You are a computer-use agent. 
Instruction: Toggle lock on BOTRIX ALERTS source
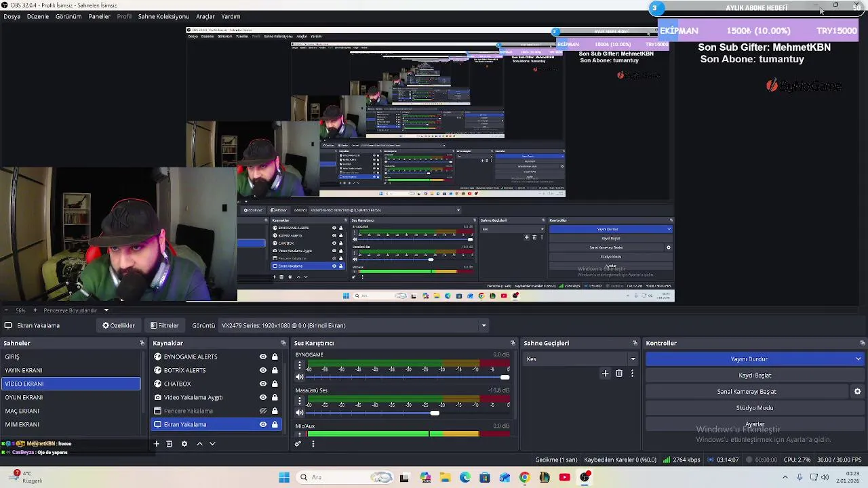275,370
